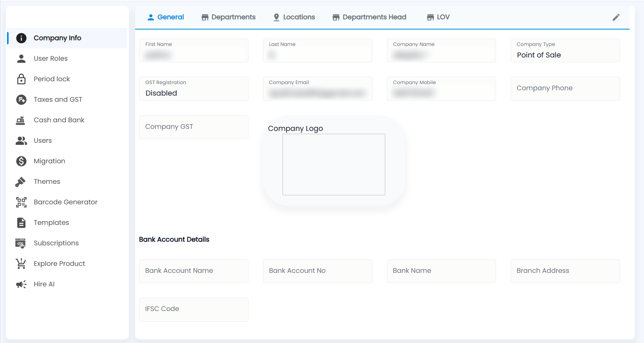Click the Company Phone field
Screen dimensions: 644x343
pos(565,89)
